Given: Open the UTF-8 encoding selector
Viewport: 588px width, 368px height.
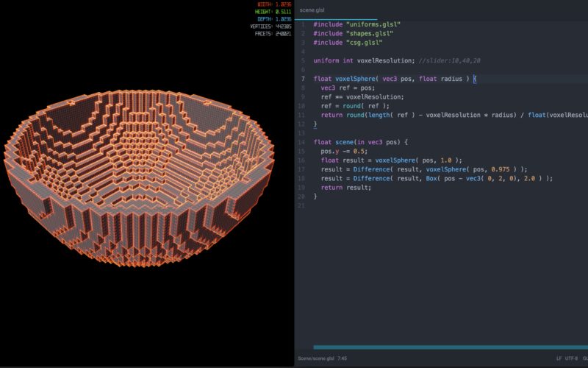Looking at the screenshot, I should (571, 358).
